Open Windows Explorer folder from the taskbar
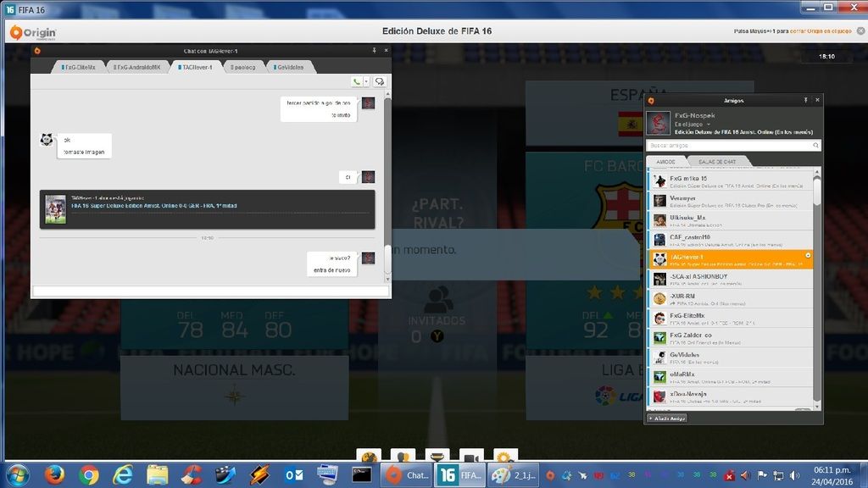 157,475
